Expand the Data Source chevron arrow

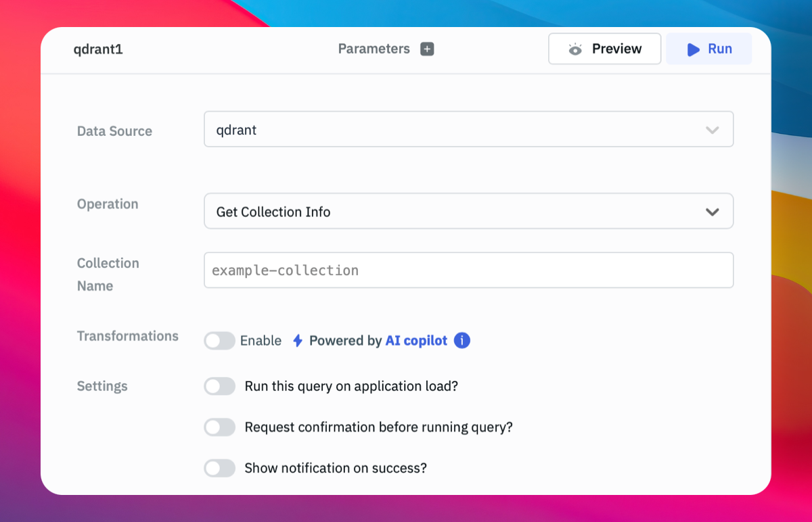(x=712, y=130)
